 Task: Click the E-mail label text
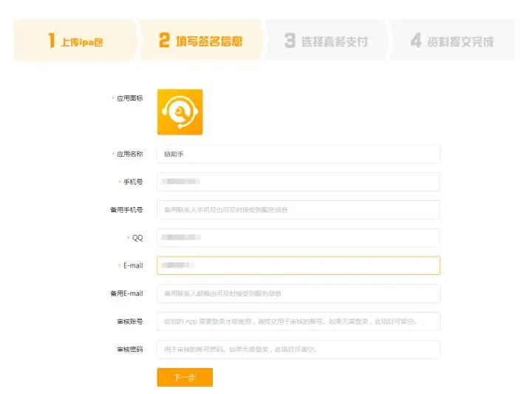coord(133,265)
